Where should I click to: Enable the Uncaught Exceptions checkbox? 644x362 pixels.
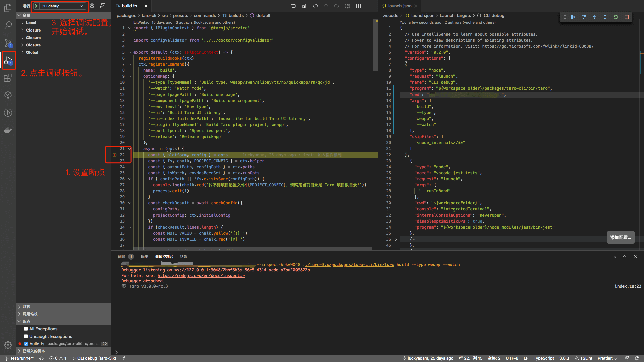(x=26, y=336)
